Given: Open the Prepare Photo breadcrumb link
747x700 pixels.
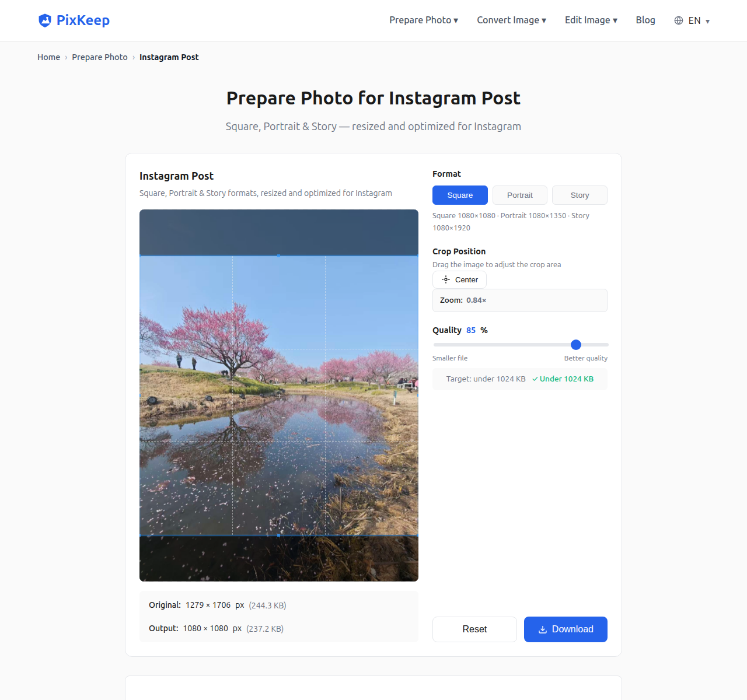Looking at the screenshot, I should (100, 57).
